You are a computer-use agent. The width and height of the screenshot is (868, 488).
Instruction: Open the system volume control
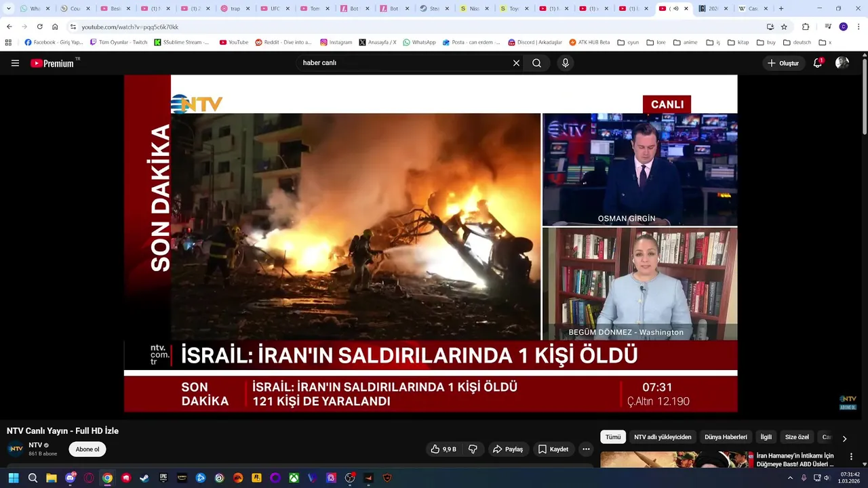827,478
